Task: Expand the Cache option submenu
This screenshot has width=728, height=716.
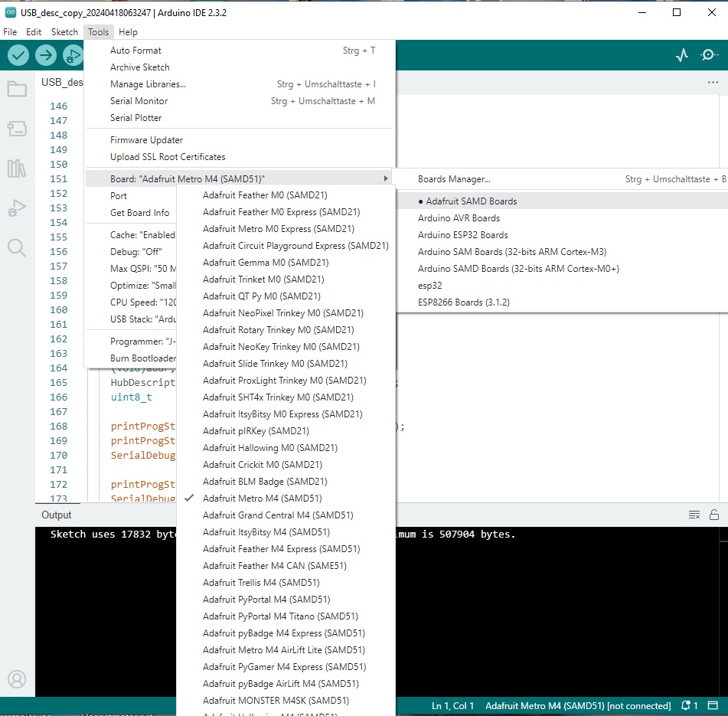Action: [132, 235]
